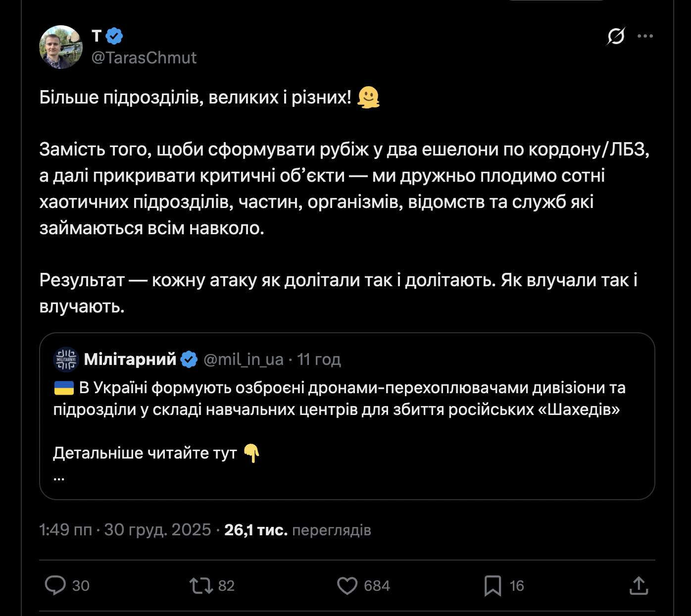
Task: Click the Grok slash icon
Action: pos(616,36)
